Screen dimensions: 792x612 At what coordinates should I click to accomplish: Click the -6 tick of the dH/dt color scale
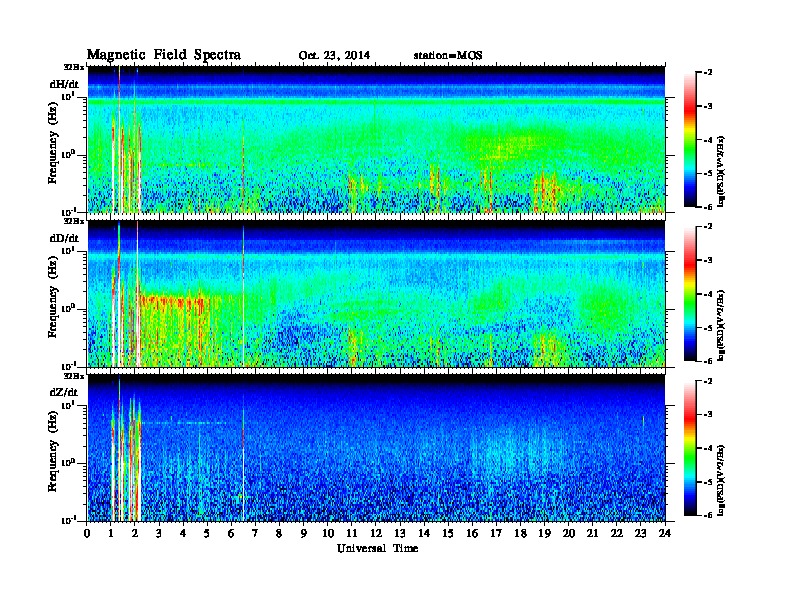pos(708,207)
